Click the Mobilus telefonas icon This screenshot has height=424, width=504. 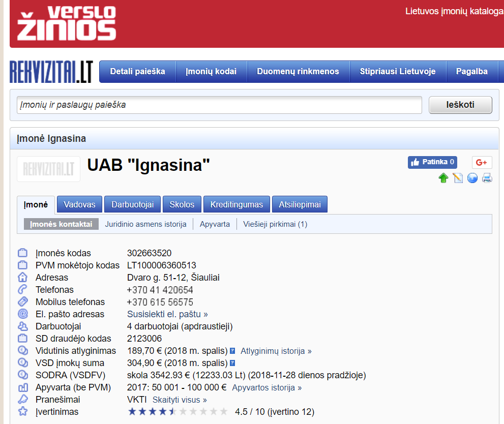[x=22, y=301]
